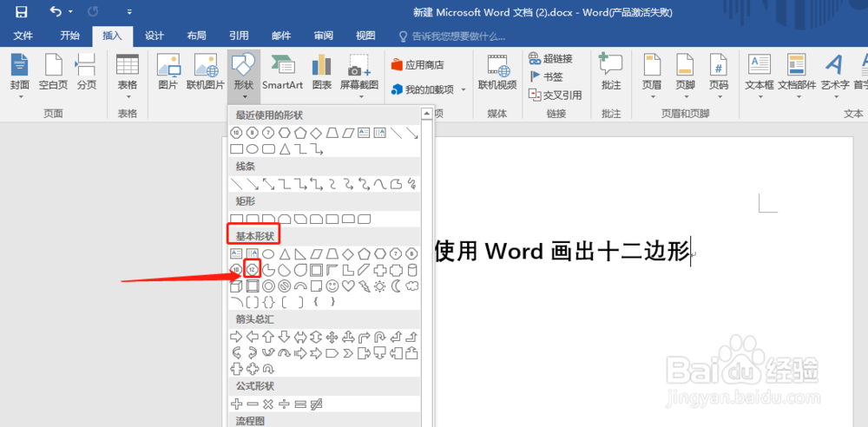Pick the cylinder (can) shape

point(411,270)
